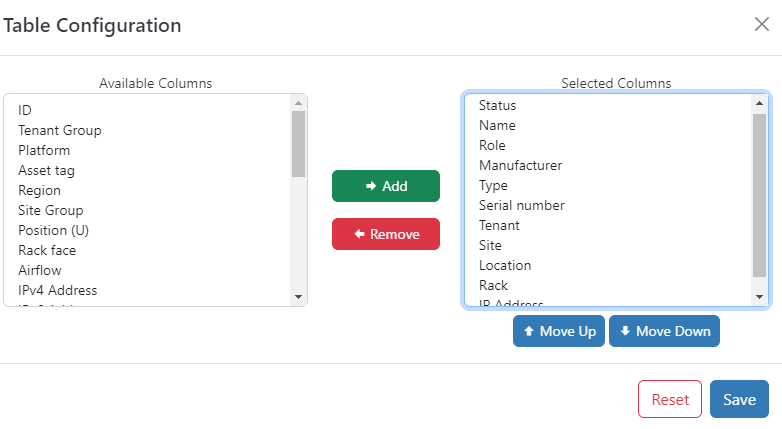Select Tenant Group in Available Columns
This screenshot has height=429, width=782.
pos(148,130)
